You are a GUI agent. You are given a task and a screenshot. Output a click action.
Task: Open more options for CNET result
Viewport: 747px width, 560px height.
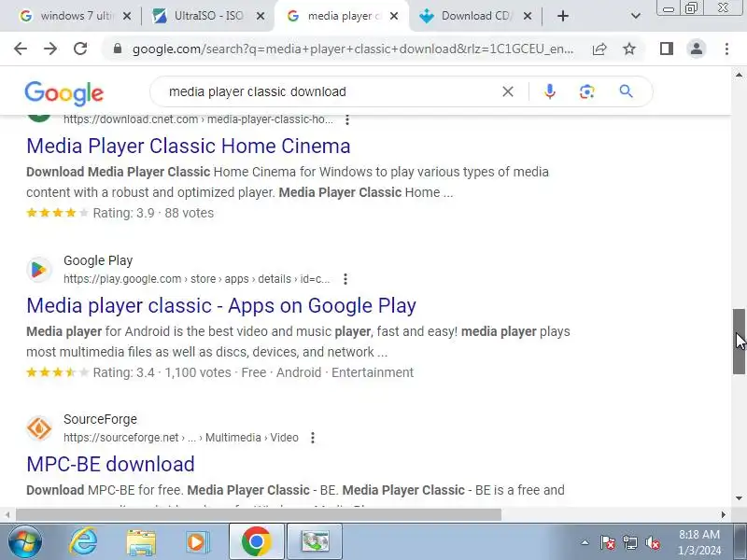[347, 119]
